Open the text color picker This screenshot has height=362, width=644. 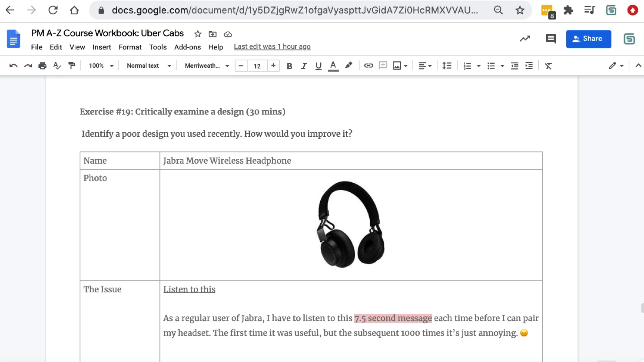[x=333, y=66]
